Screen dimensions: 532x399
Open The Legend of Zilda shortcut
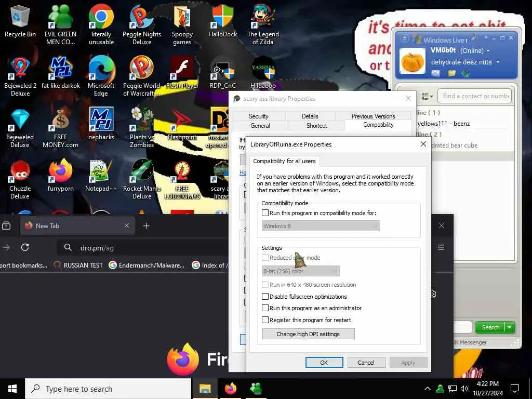(263, 24)
